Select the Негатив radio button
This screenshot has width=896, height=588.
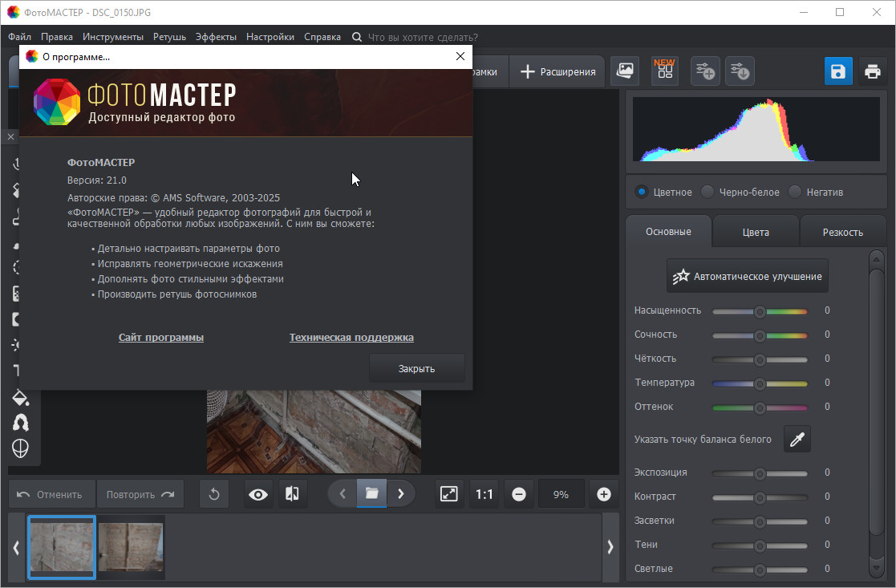click(x=795, y=192)
